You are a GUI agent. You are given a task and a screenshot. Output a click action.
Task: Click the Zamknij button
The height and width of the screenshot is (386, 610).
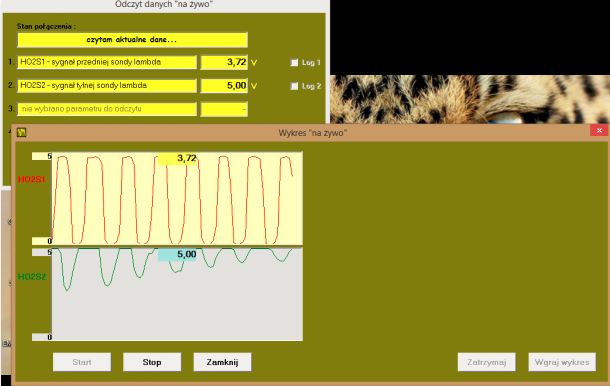222,362
